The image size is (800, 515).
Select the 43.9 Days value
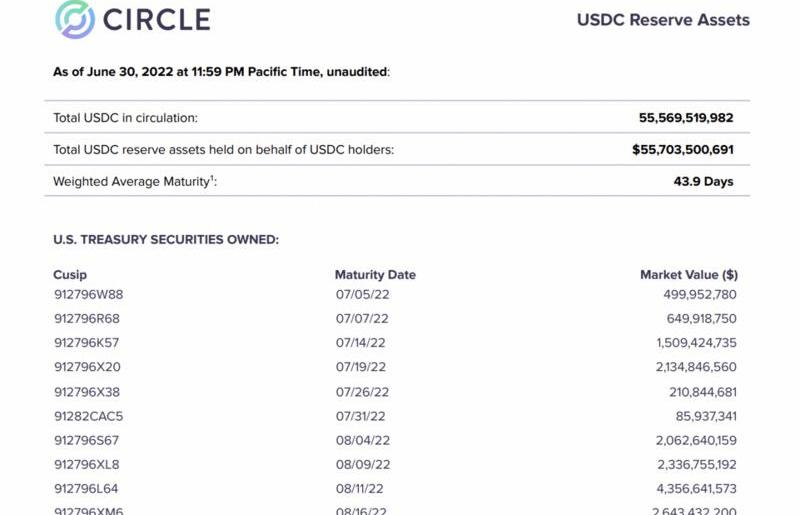703,181
